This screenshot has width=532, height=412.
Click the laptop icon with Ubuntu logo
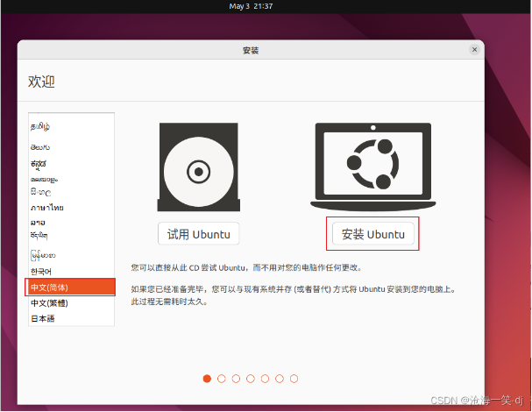tap(372, 167)
